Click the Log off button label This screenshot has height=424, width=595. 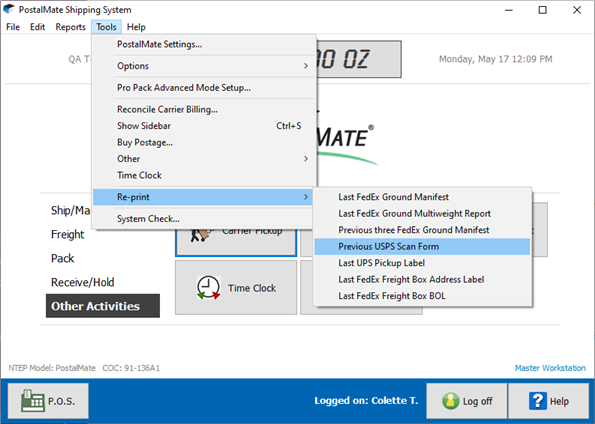tap(477, 401)
